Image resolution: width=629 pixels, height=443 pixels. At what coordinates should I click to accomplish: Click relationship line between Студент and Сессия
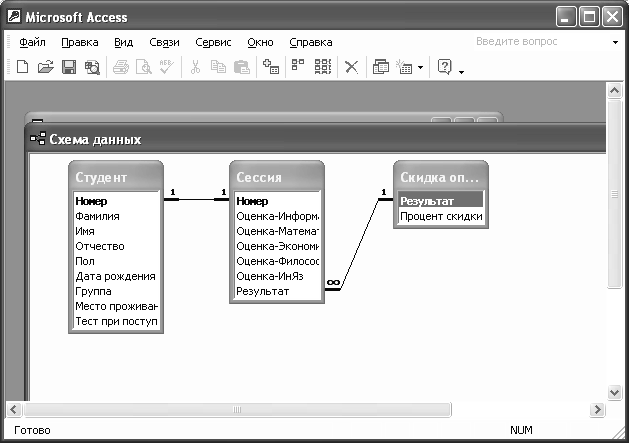tap(197, 199)
